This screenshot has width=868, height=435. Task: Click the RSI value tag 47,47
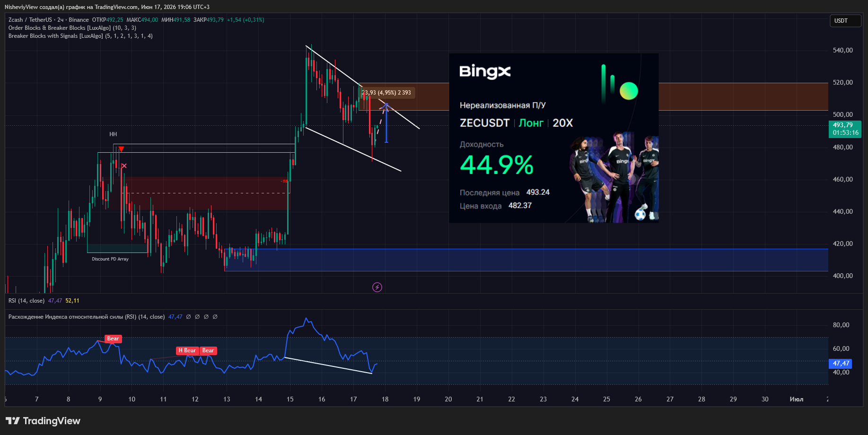841,364
